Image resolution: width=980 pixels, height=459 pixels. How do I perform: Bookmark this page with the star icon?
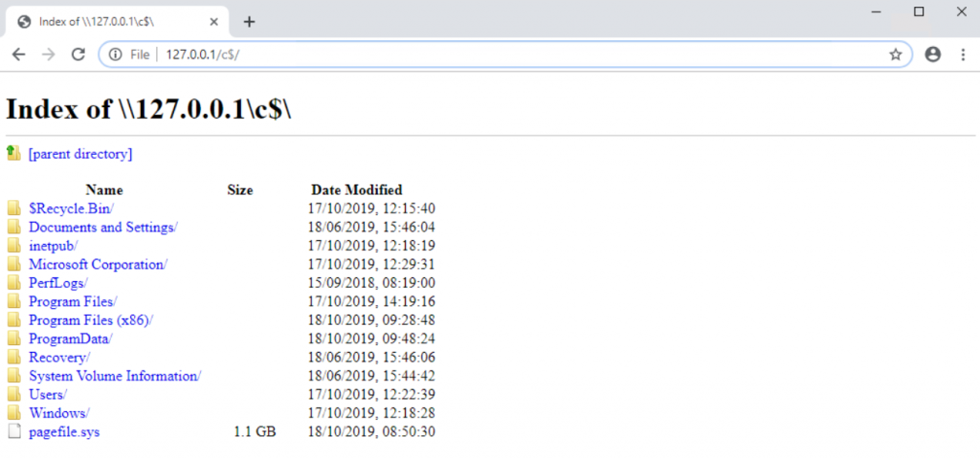click(x=895, y=55)
